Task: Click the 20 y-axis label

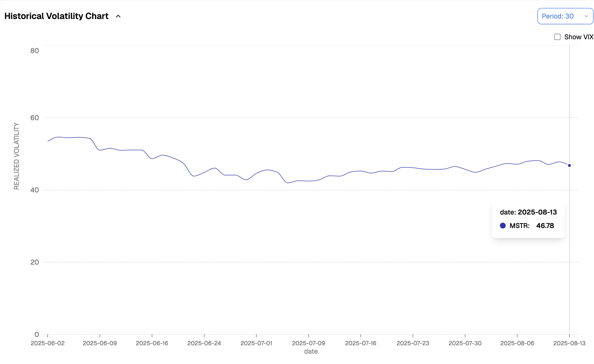Action: (x=35, y=262)
